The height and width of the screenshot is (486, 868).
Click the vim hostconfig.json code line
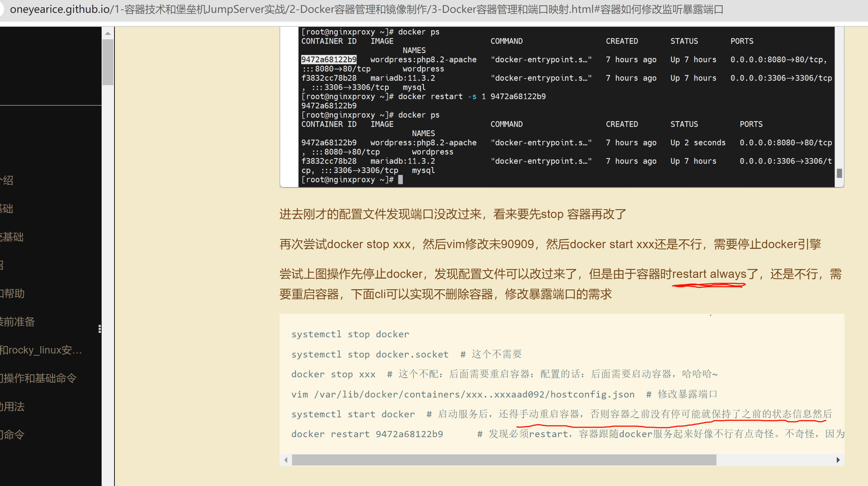click(463, 394)
